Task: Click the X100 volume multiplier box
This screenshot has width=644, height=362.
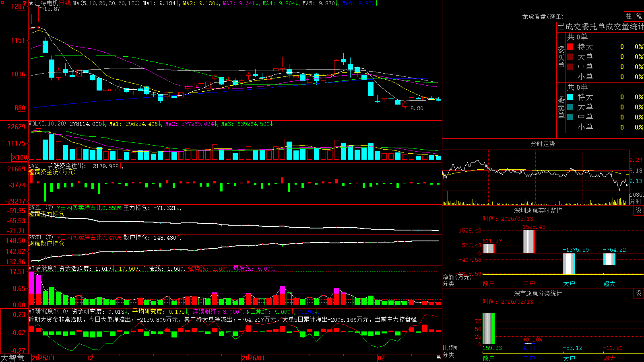Action: tap(20, 157)
